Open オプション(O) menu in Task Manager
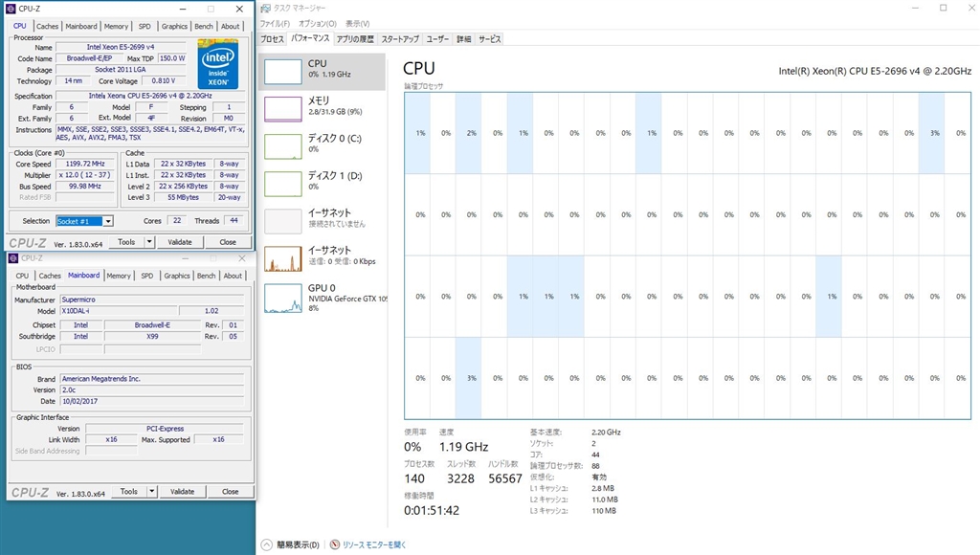This screenshot has height=555, width=980. pyautogui.click(x=318, y=24)
